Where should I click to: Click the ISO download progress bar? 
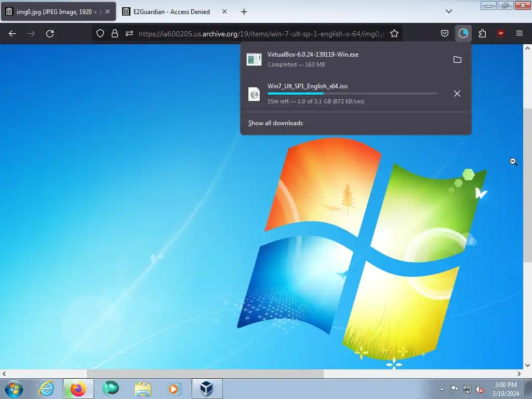(x=352, y=94)
